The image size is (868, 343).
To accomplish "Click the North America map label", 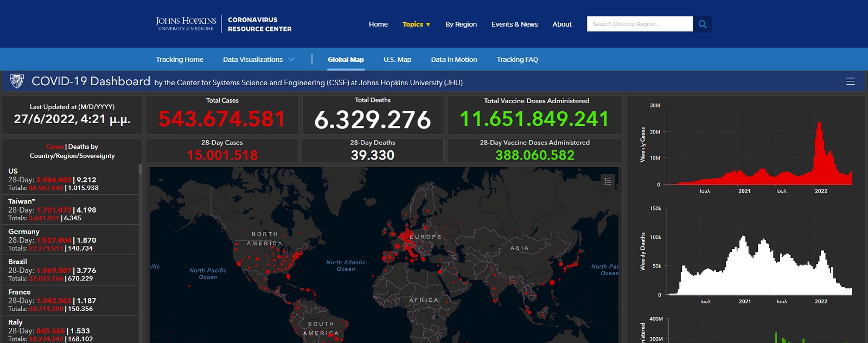I will point(265,239).
